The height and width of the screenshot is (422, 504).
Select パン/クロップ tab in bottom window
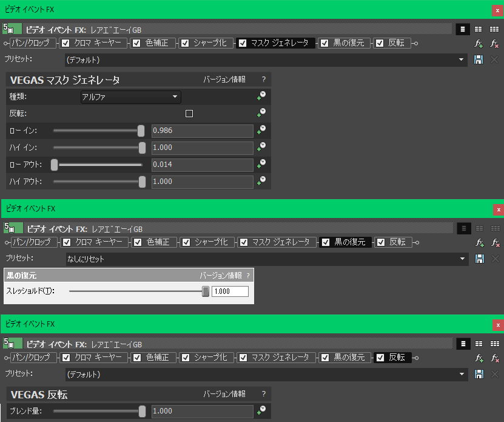(33, 358)
